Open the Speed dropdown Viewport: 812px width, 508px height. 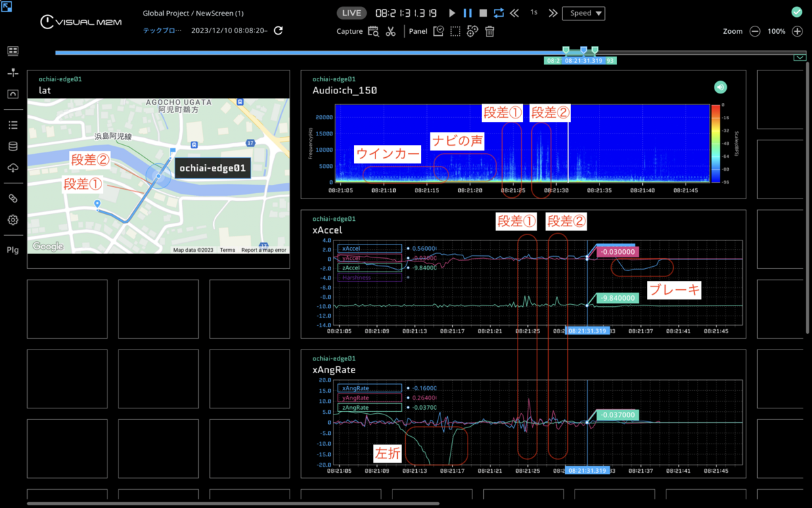click(x=583, y=13)
